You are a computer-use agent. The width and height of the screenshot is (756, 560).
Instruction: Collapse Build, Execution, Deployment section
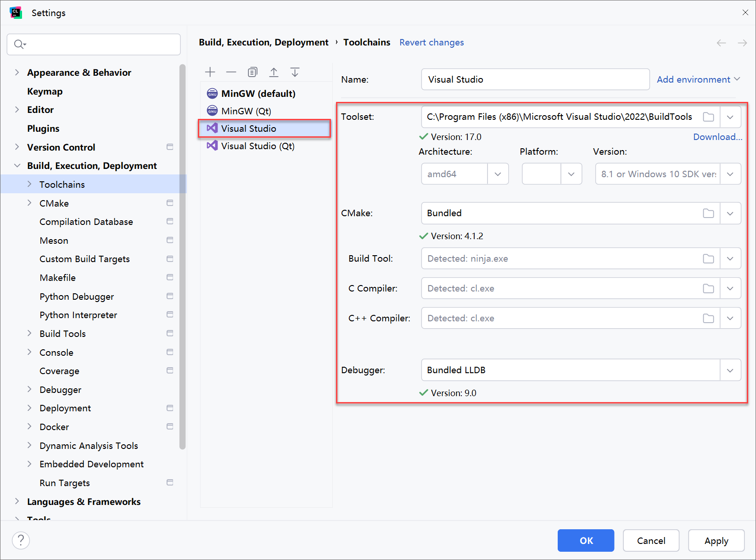point(17,165)
